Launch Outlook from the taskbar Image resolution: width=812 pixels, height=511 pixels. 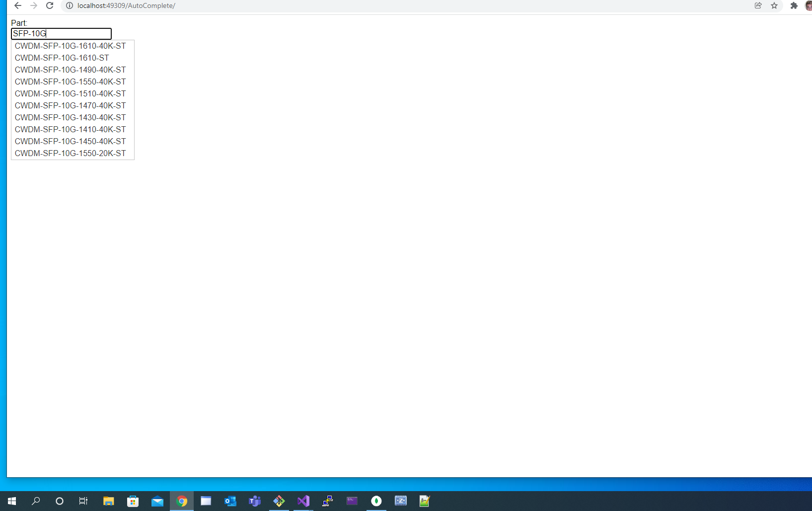[230, 501]
